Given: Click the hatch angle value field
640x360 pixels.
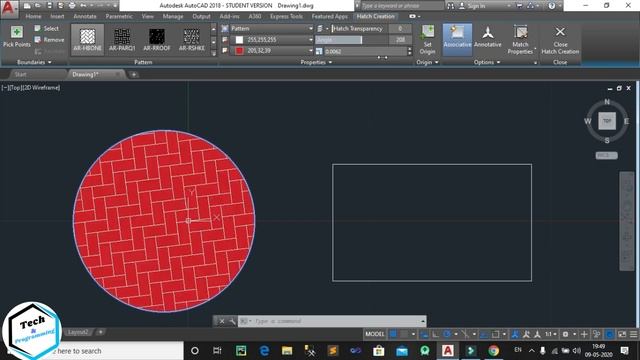Looking at the screenshot, I should tap(400, 40).
